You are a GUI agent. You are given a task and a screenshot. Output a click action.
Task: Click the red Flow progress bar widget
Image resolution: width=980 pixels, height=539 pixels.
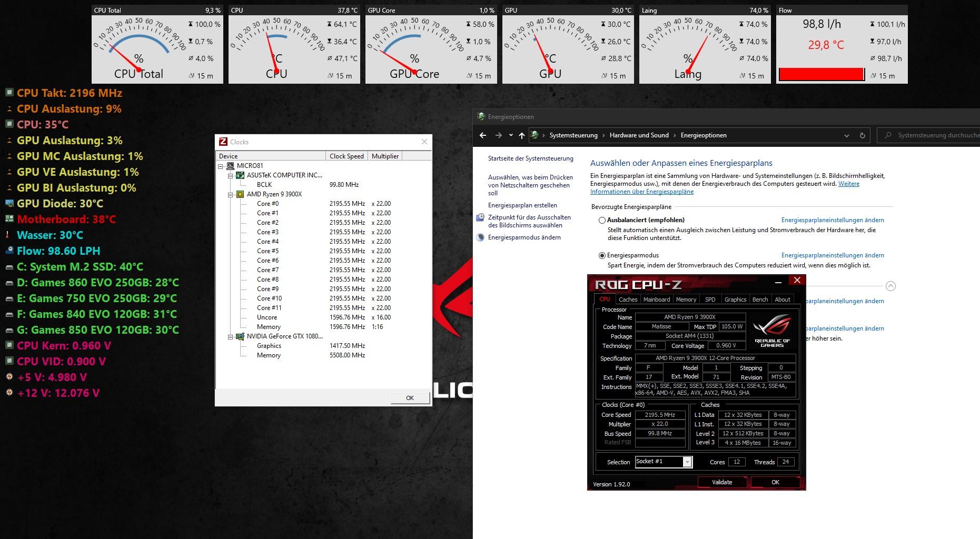pos(821,74)
